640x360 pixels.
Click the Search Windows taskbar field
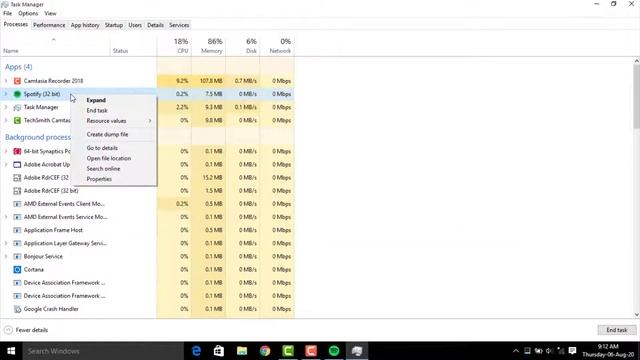(103, 351)
